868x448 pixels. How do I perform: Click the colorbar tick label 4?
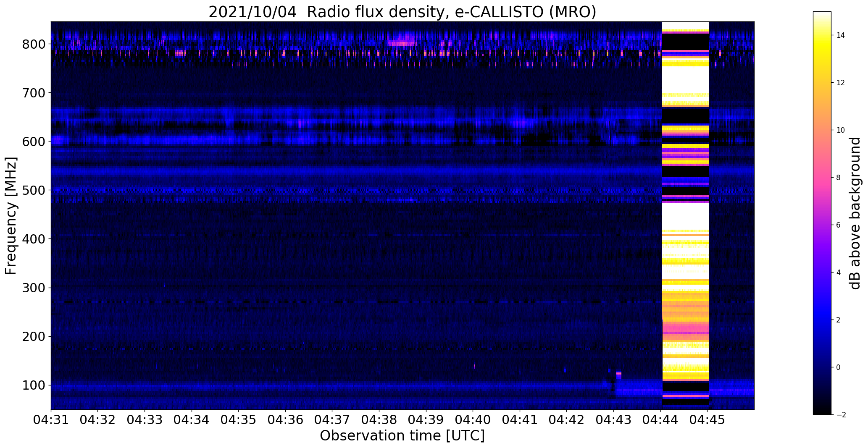pos(839,272)
